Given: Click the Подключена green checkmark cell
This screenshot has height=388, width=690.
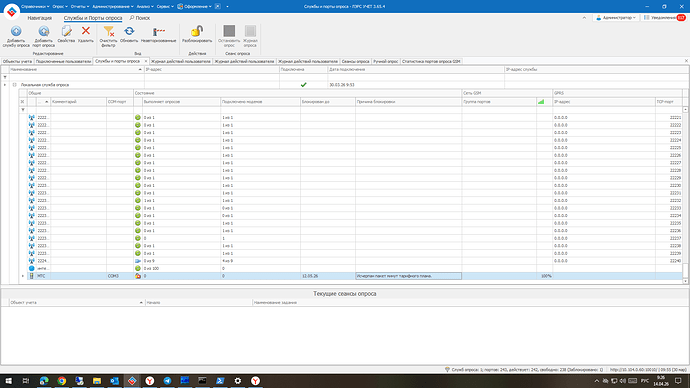Looking at the screenshot, I should [303, 85].
